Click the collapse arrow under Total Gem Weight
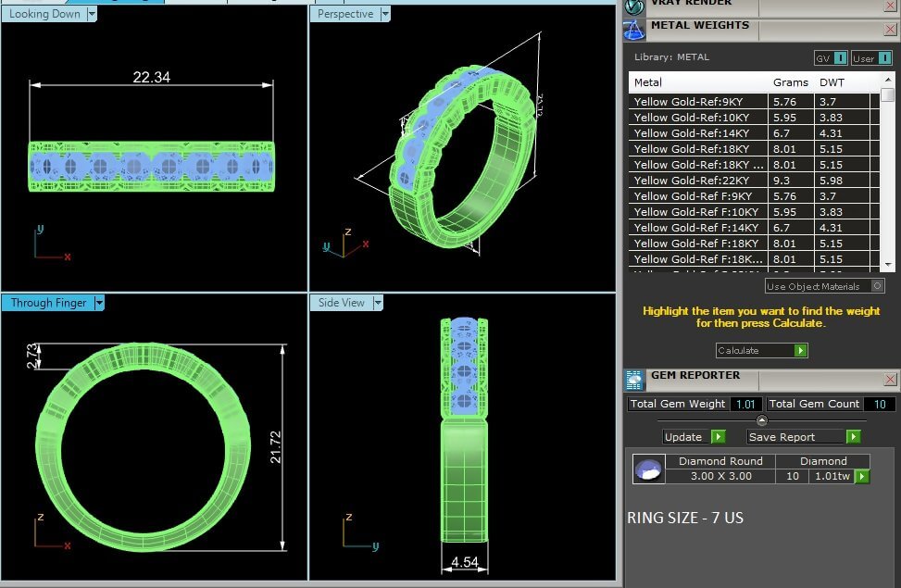901x588 pixels. pyautogui.click(x=762, y=420)
